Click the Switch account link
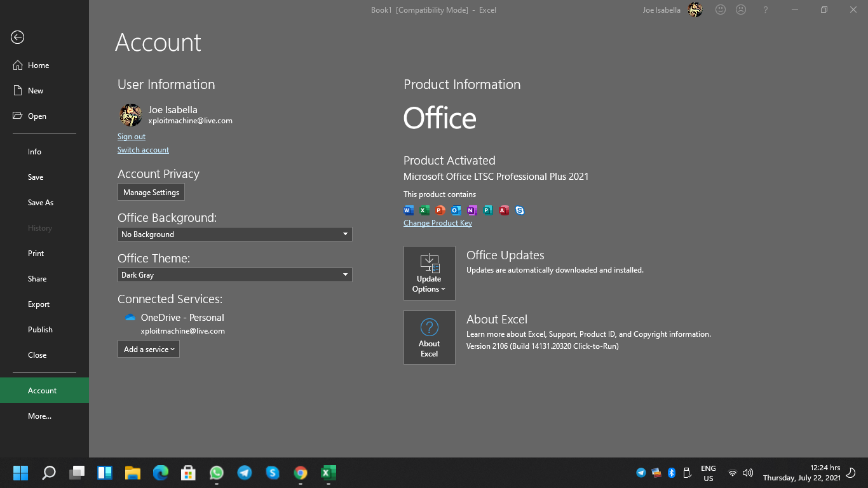The width and height of the screenshot is (868, 488). point(143,150)
